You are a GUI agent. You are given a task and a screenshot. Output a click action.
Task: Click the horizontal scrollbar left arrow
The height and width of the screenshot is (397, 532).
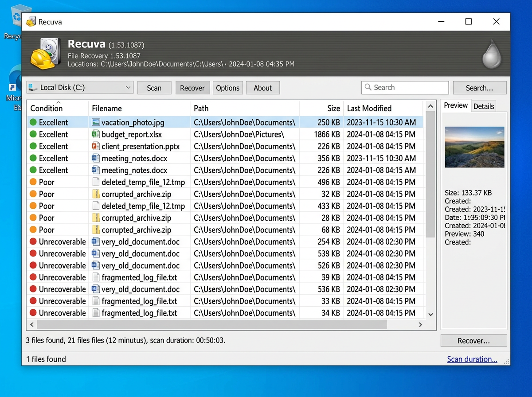click(31, 324)
